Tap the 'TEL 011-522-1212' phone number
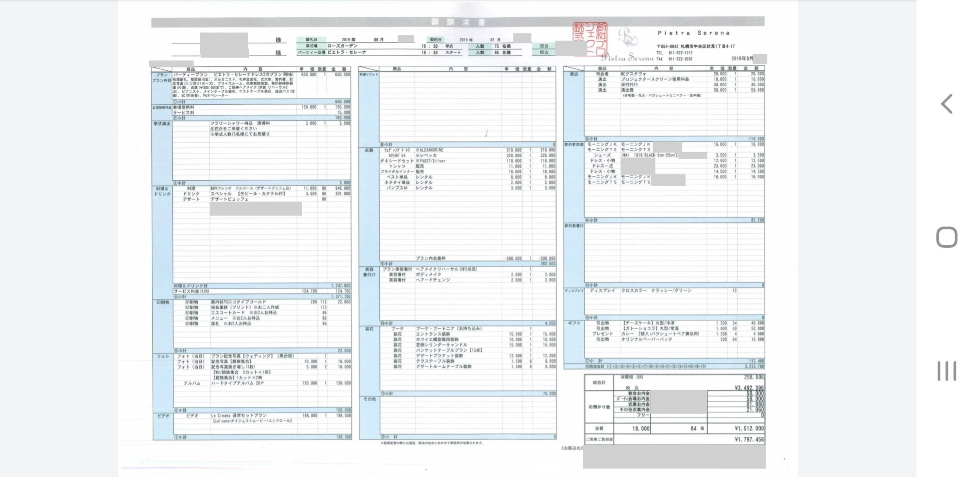The width and height of the screenshot is (980, 477). click(x=675, y=53)
